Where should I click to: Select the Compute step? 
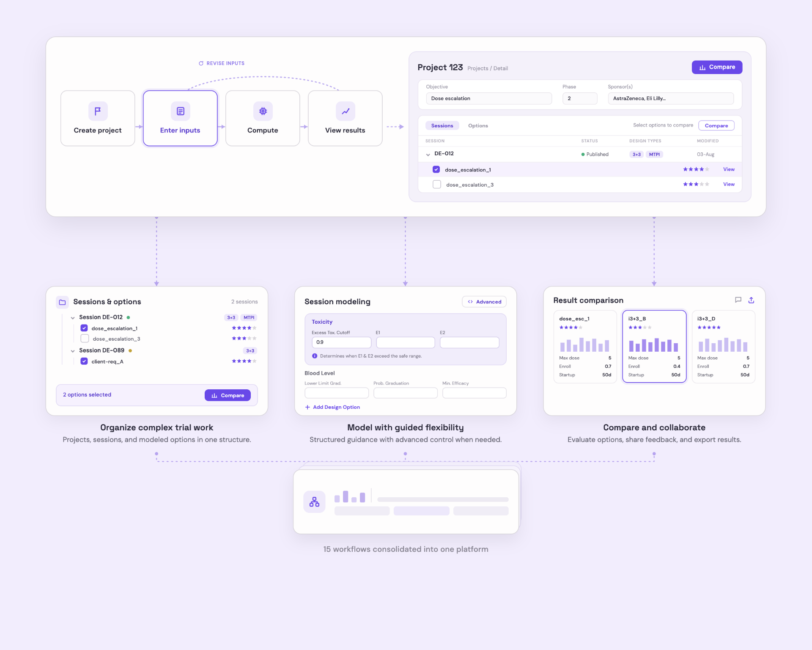(263, 118)
